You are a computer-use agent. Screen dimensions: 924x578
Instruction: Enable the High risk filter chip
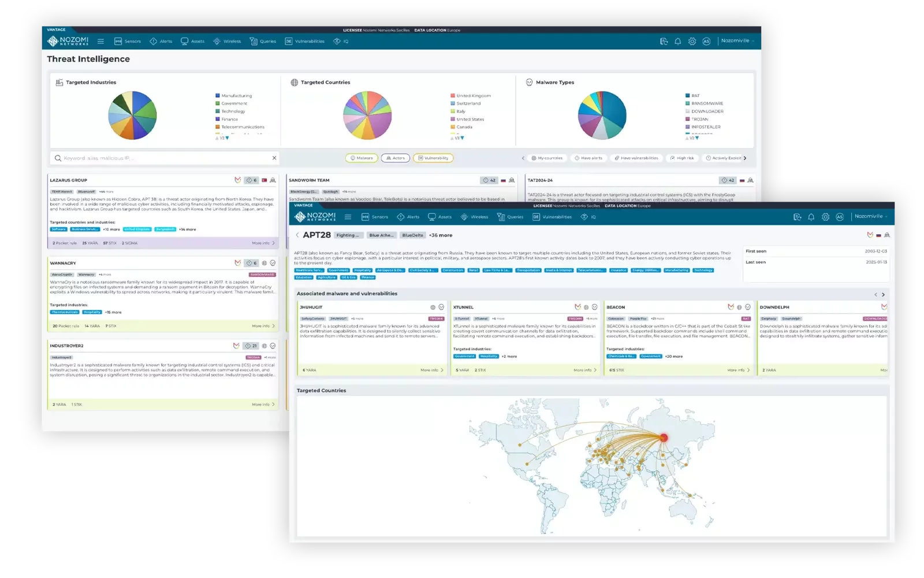(x=682, y=158)
